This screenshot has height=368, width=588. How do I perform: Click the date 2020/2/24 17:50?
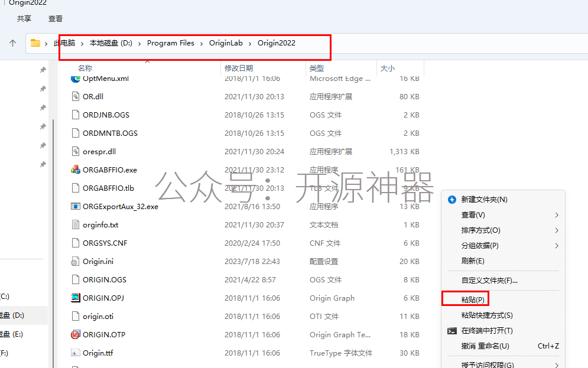(x=252, y=243)
